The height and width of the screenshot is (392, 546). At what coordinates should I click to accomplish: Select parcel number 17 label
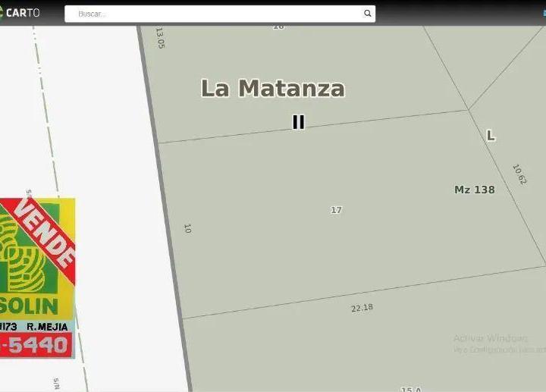pos(336,210)
